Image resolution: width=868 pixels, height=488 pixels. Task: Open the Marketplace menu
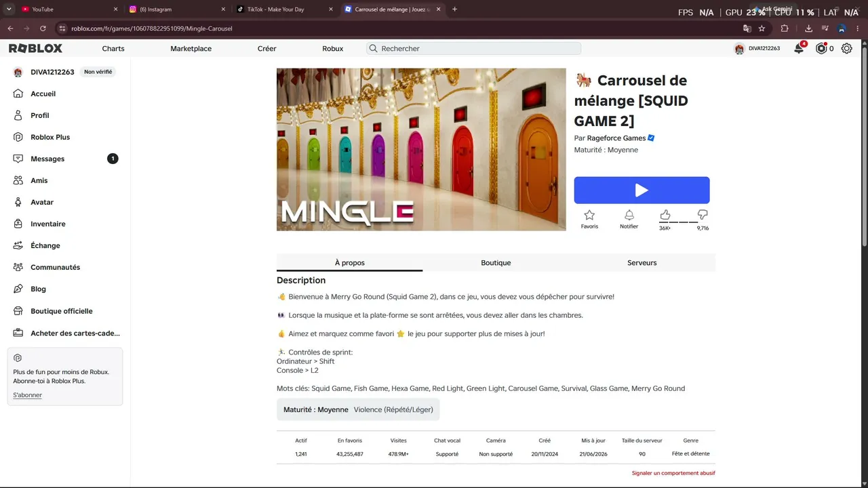point(191,48)
